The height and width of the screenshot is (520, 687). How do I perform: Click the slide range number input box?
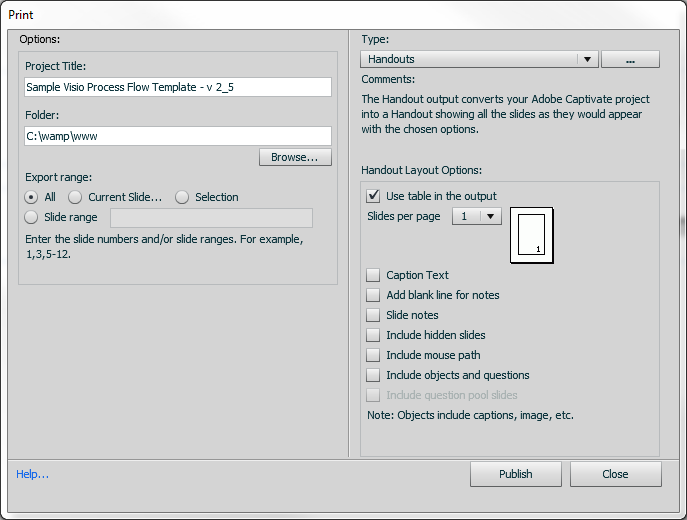211,218
